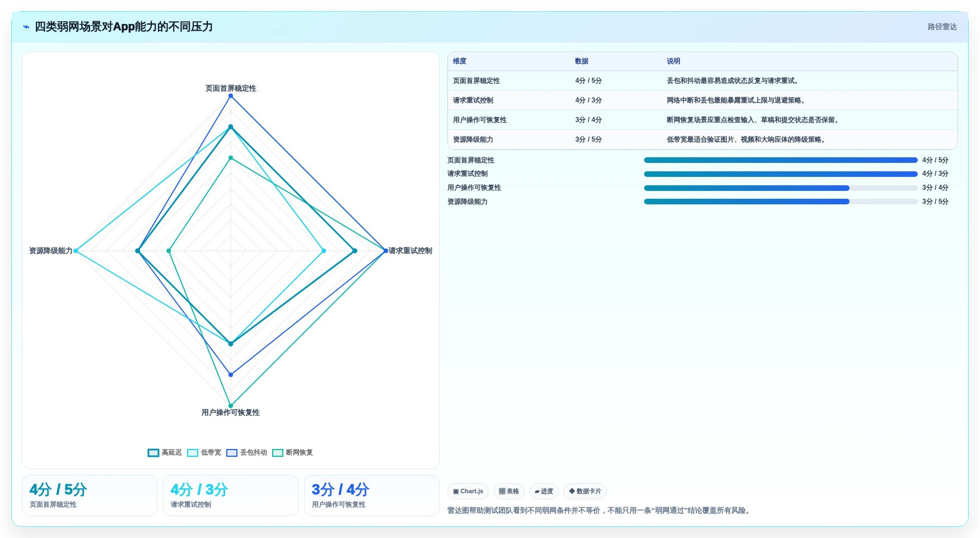
Task: Toggle the 断网恢复 legend swatch
Action: click(x=278, y=453)
